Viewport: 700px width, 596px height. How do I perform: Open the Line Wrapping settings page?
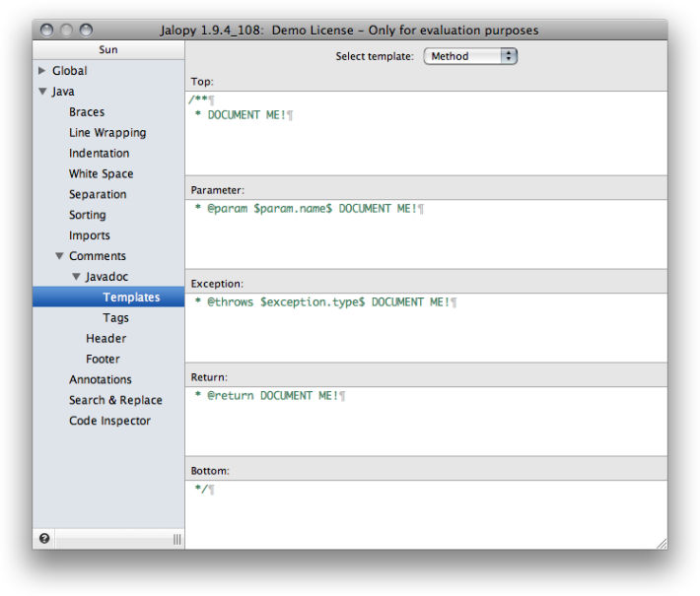pyautogui.click(x=107, y=132)
